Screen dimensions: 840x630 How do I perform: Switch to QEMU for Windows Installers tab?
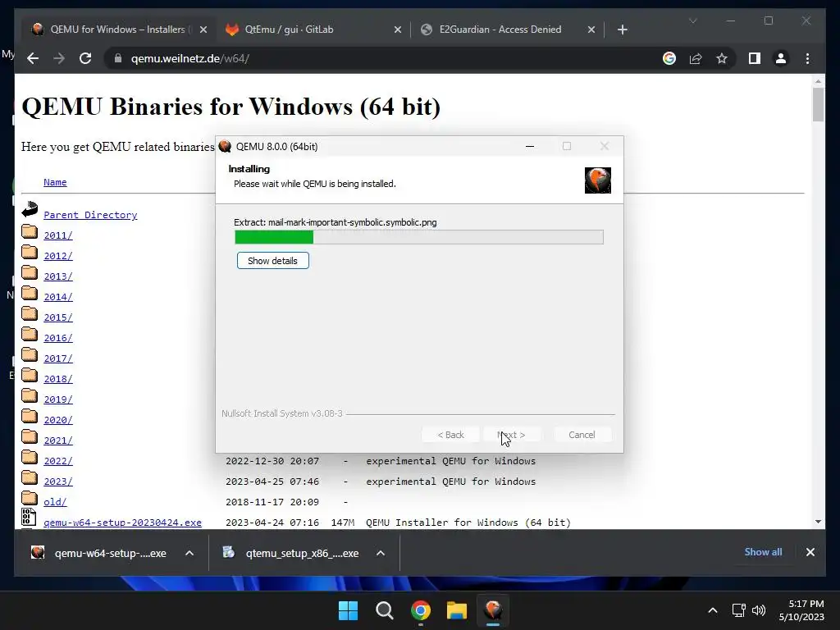click(x=118, y=30)
